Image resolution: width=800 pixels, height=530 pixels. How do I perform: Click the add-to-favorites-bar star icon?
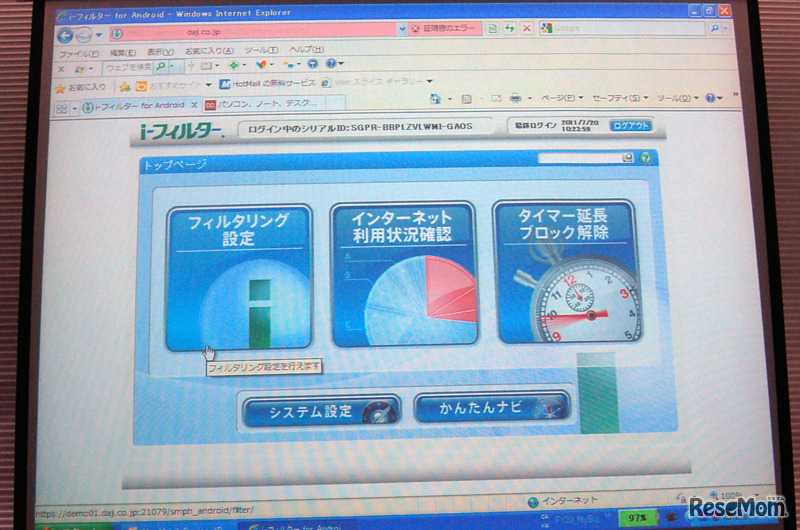tap(124, 87)
